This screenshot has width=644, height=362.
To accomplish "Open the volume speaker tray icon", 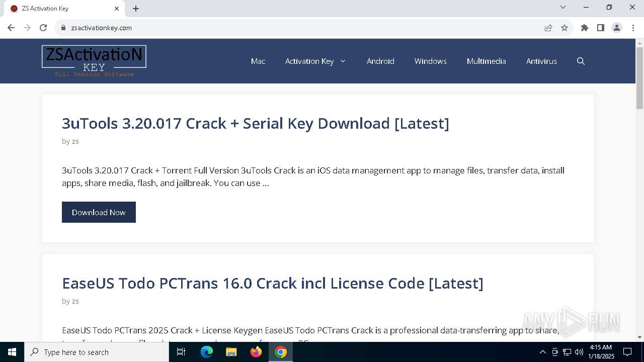I will coord(579,352).
